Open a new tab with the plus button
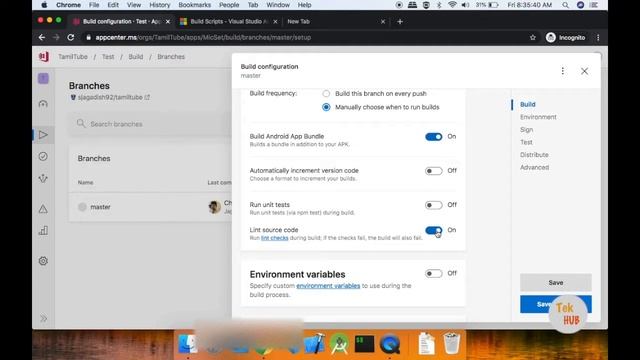 (400, 22)
